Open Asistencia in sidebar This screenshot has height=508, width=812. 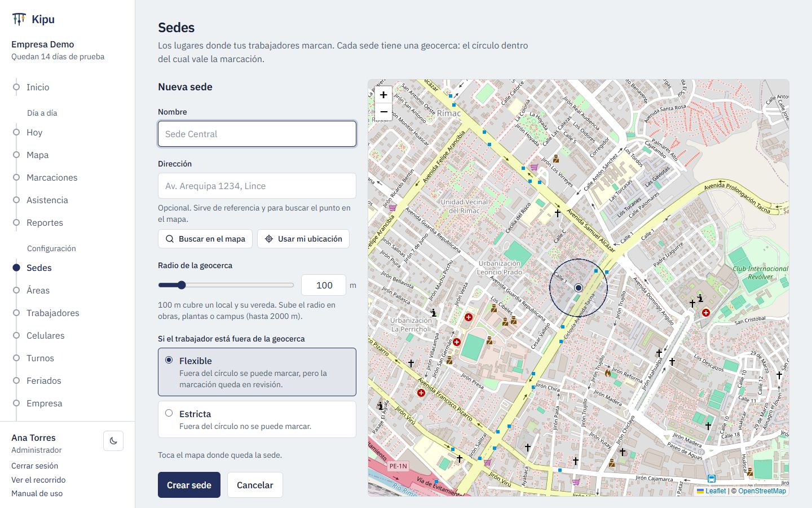coord(47,200)
